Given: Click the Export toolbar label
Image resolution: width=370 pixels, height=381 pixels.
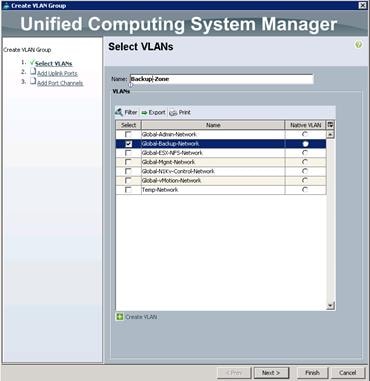Looking at the screenshot, I should coord(157,112).
